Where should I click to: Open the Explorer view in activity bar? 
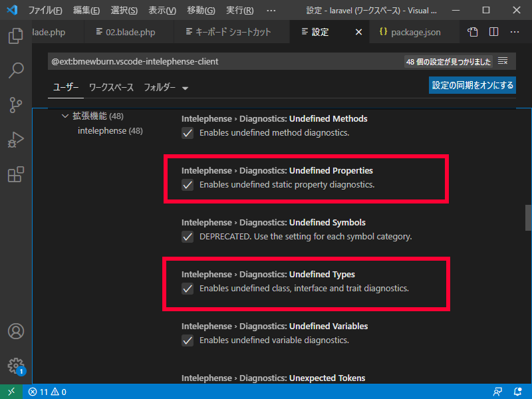[15, 36]
